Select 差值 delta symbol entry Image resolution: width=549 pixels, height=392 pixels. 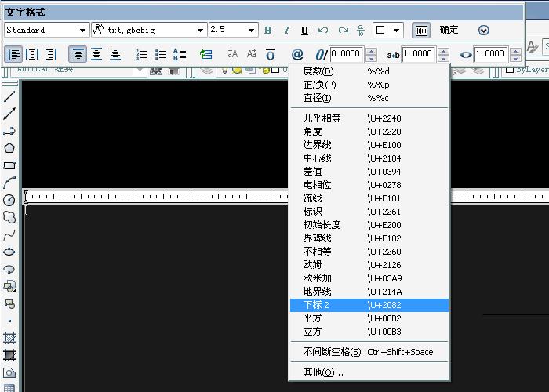[x=369, y=172]
